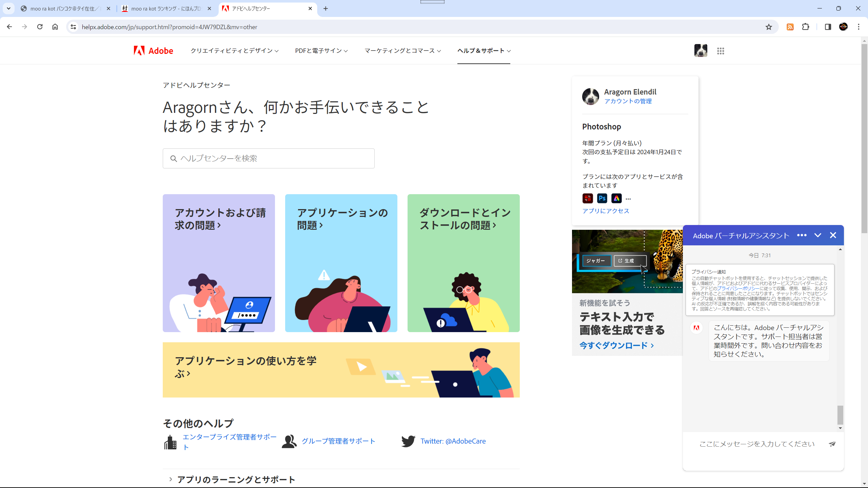Click the help center search field
868x488 pixels.
pyautogui.click(x=269, y=158)
